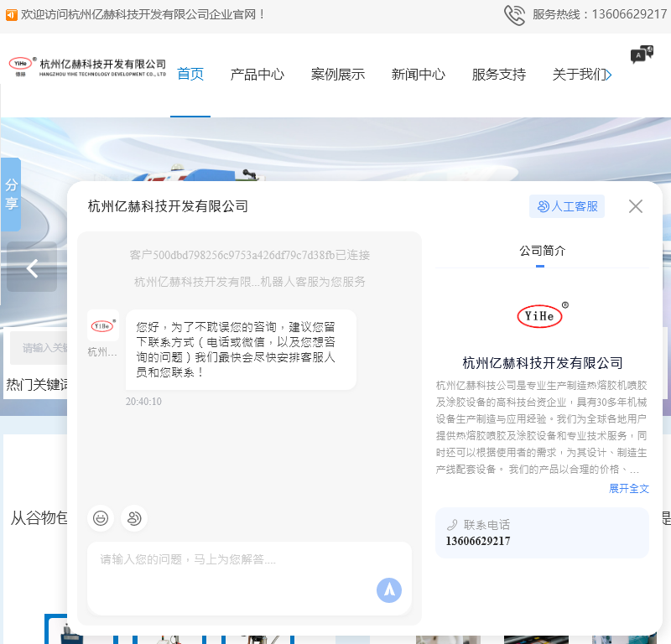Click the phone hotline icon in top bar
The width and height of the screenshot is (671, 644).
click(514, 15)
